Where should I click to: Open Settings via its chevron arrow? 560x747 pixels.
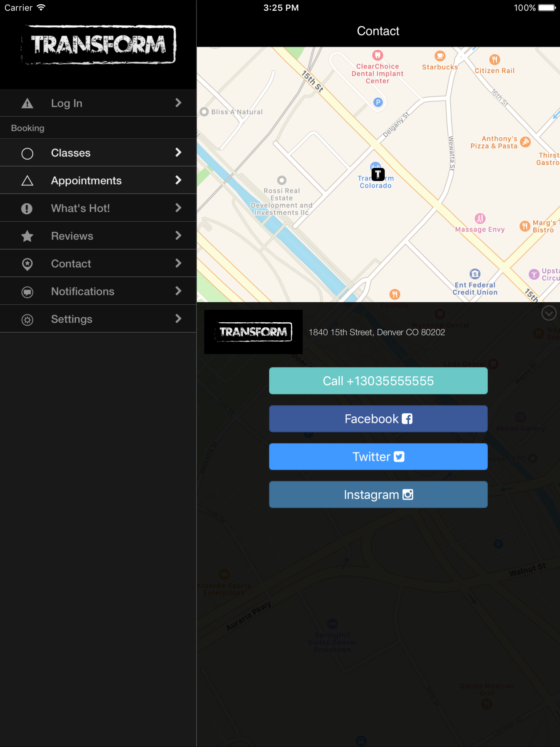[x=178, y=319]
